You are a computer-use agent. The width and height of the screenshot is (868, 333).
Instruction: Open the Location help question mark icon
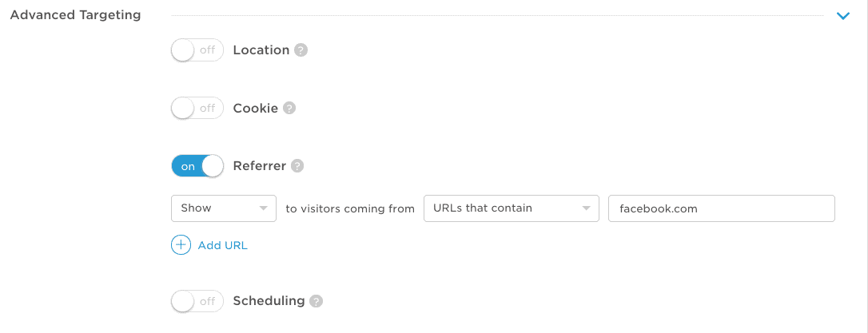pyautogui.click(x=301, y=50)
